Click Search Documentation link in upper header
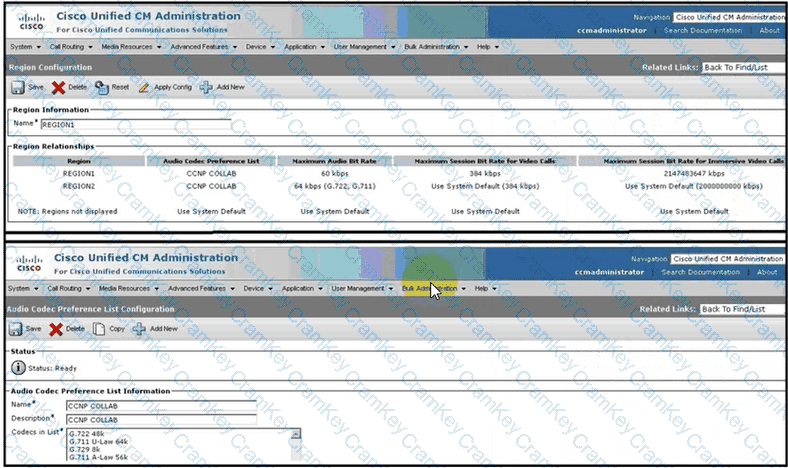 point(703,30)
